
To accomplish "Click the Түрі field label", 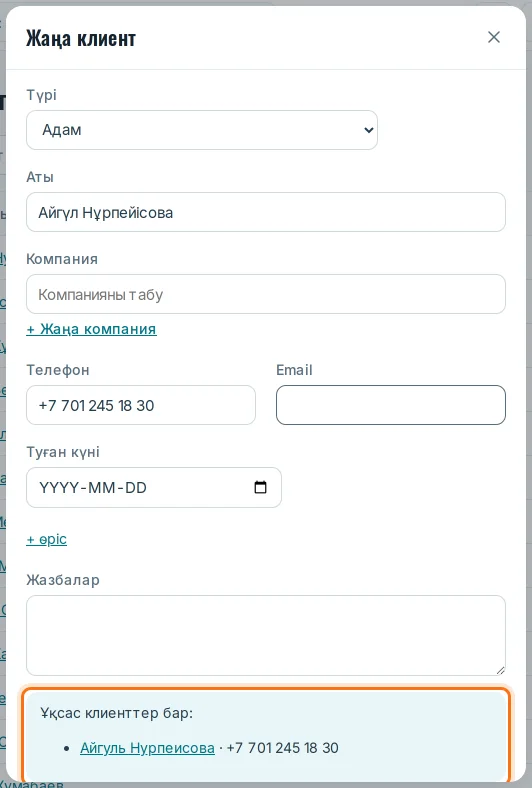I will tap(41, 95).
